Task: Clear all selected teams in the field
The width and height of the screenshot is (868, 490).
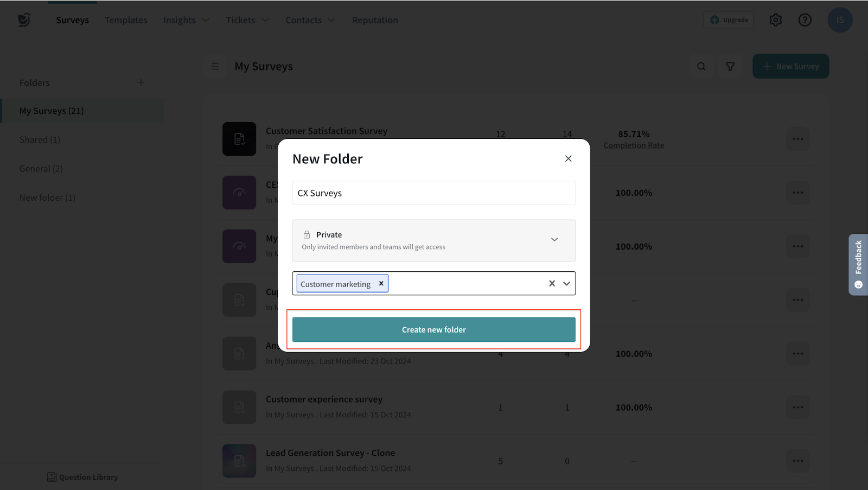Action: tap(552, 283)
